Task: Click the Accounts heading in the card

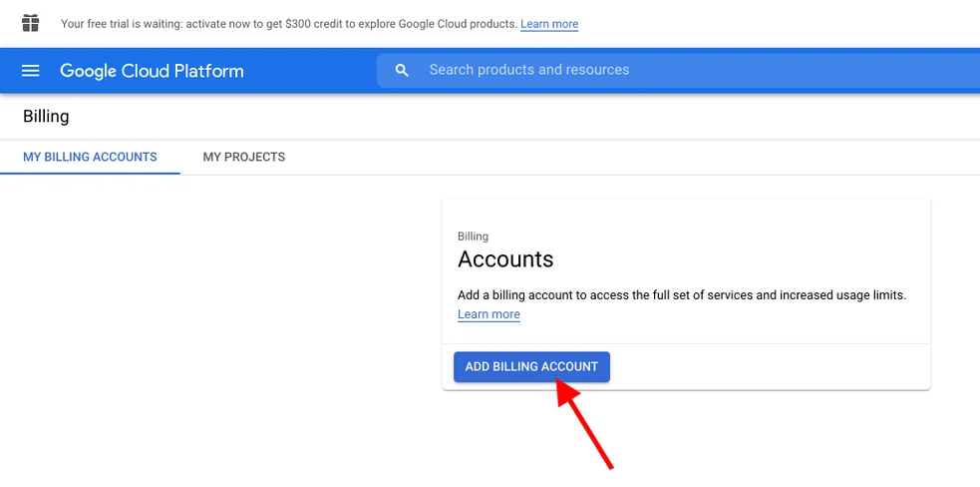Action: coord(505,259)
